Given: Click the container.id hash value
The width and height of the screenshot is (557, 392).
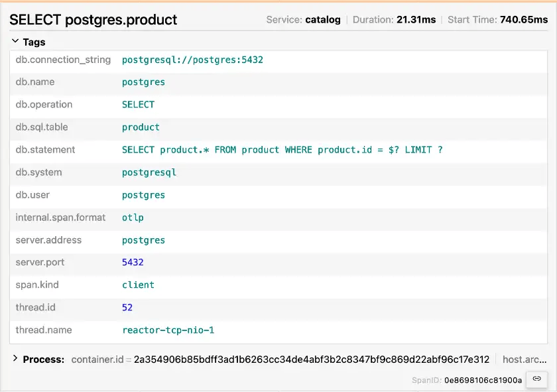Looking at the screenshot, I should (311, 359).
